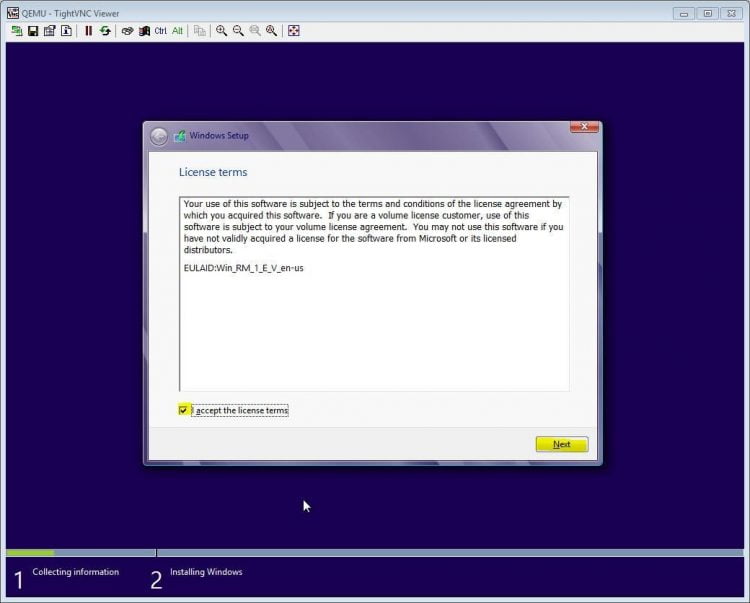Click the Transfer Files toolbar icon
This screenshot has height=603, width=750.
click(199, 31)
